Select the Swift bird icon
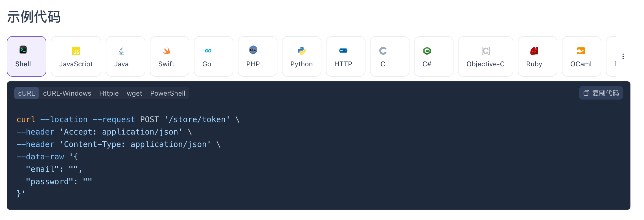This screenshot has height=220, width=644. (166, 51)
